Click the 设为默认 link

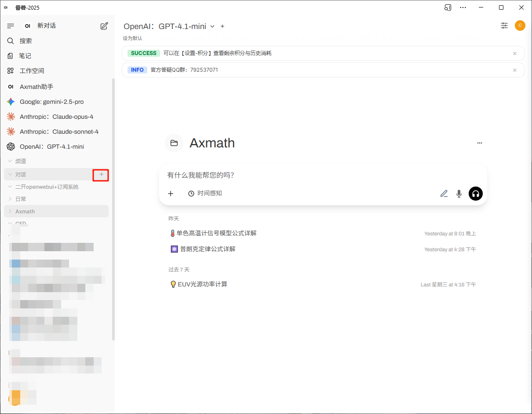coord(132,38)
